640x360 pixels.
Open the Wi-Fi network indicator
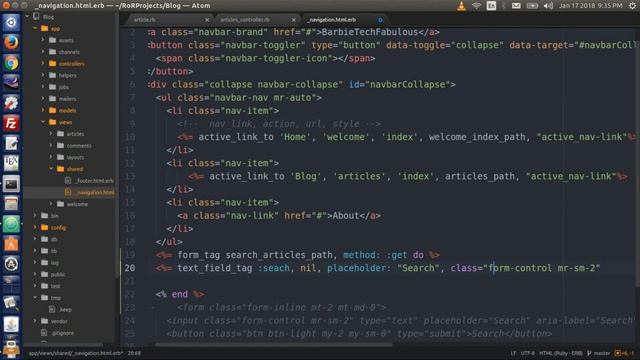click(x=476, y=6)
